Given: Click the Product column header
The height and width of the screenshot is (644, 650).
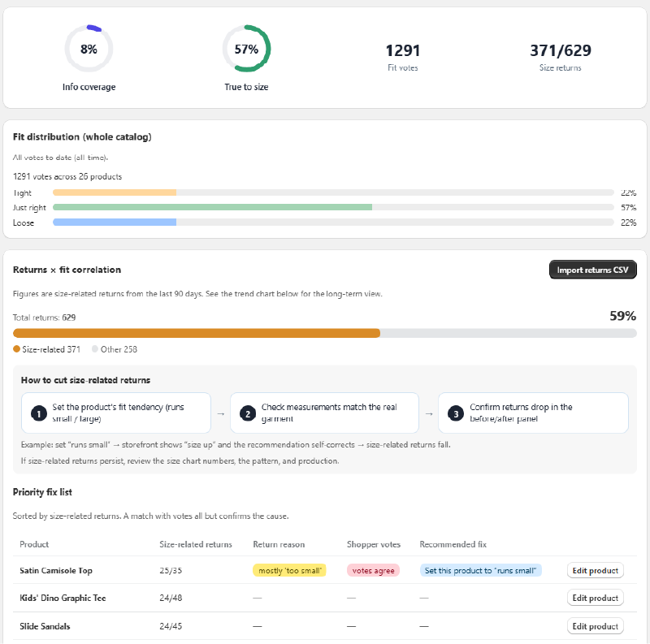Looking at the screenshot, I should tap(34, 544).
